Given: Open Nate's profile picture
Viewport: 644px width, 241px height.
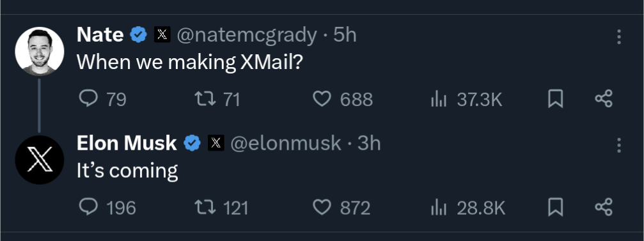Looking at the screenshot, I should (40, 51).
